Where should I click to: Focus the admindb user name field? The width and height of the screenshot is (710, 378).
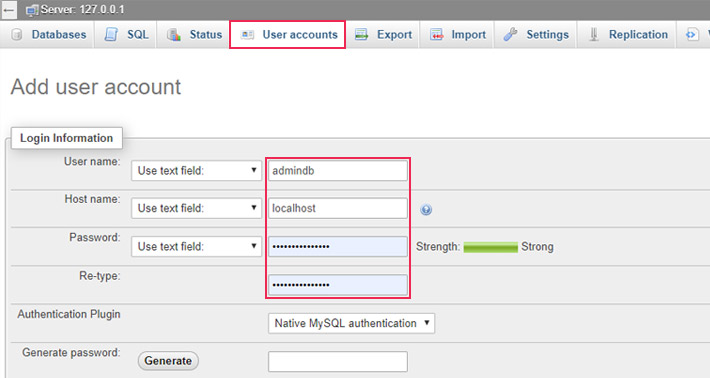click(x=338, y=171)
